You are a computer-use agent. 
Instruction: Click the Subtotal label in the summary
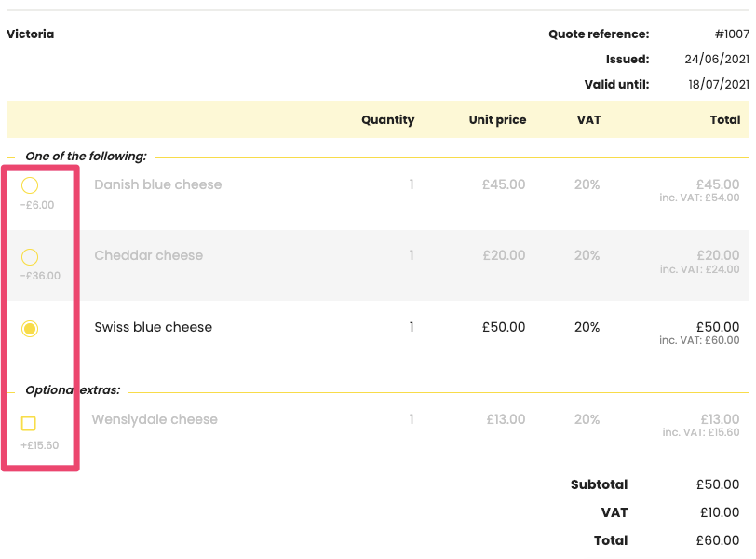click(599, 484)
